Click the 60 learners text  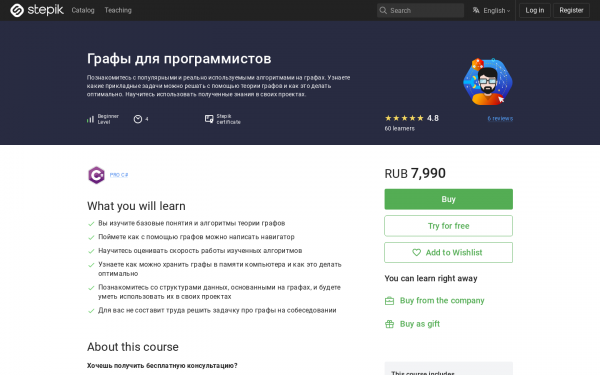tap(399, 129)
